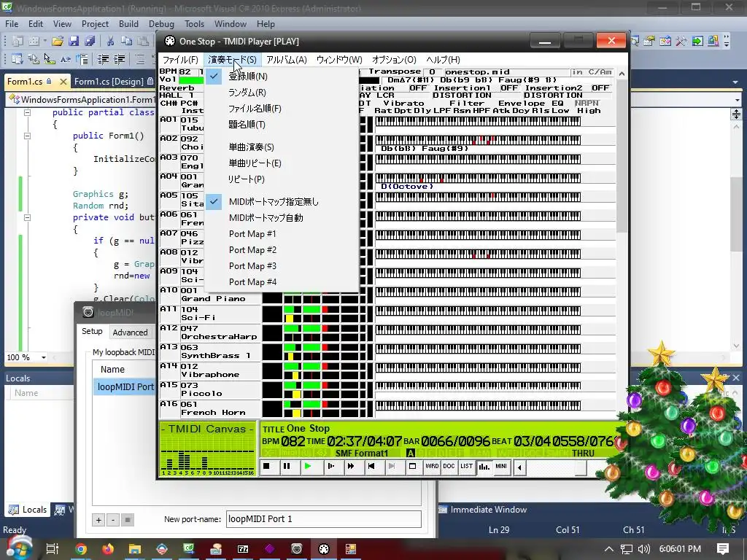This screenshot has height=560, width=747.
Task: Toggle リピート(P) repeat mode
Action: pos(282,179)
